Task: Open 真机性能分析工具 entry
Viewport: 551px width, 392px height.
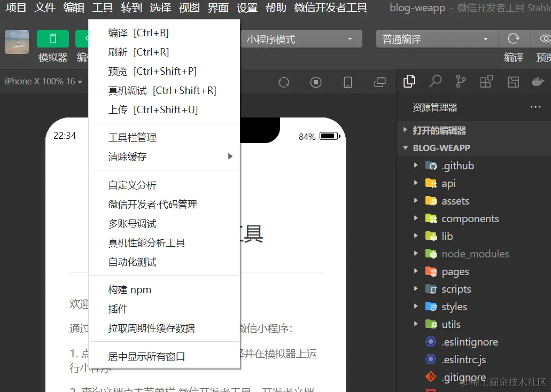Action: 164,242
